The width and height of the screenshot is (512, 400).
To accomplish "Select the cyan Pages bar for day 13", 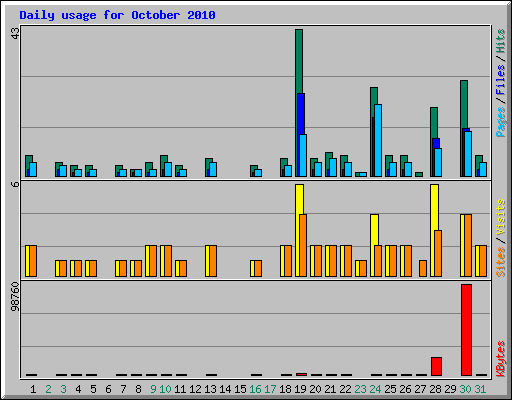I will tap(213, 170).
